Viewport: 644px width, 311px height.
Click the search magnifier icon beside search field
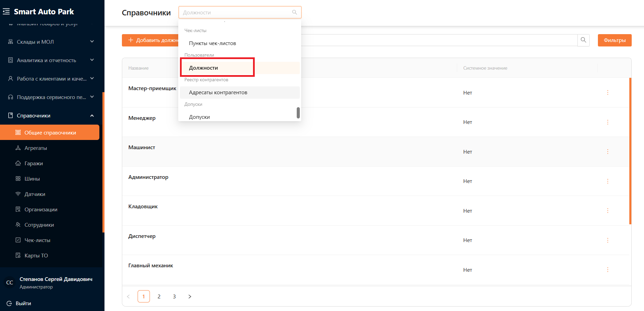pyautogui.click(x=583, y=40)
